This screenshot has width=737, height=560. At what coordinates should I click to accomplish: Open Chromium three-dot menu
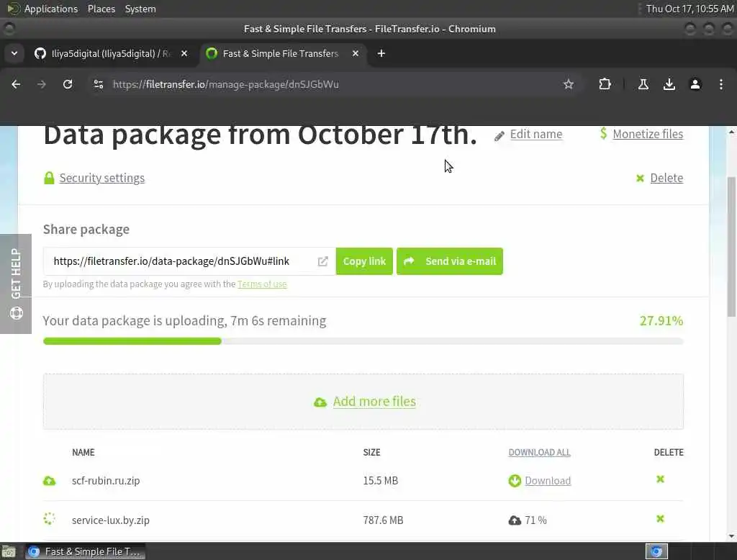click(x=721, y=84)
